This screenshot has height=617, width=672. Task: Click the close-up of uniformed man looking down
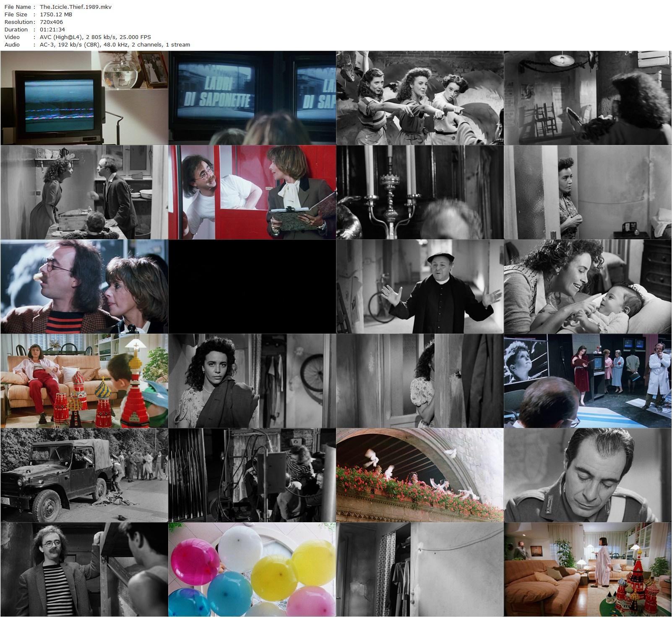click(587, 475)
